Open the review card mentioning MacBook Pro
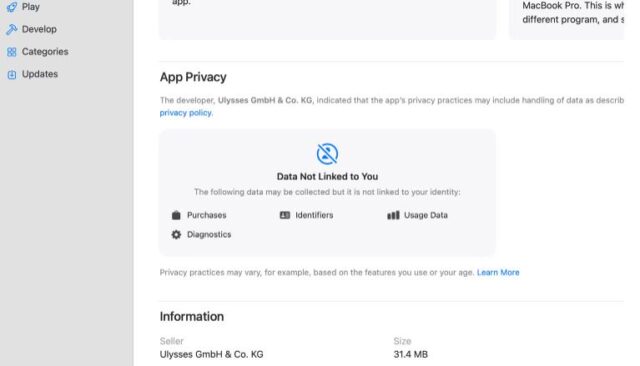 (x=567, y=20)
